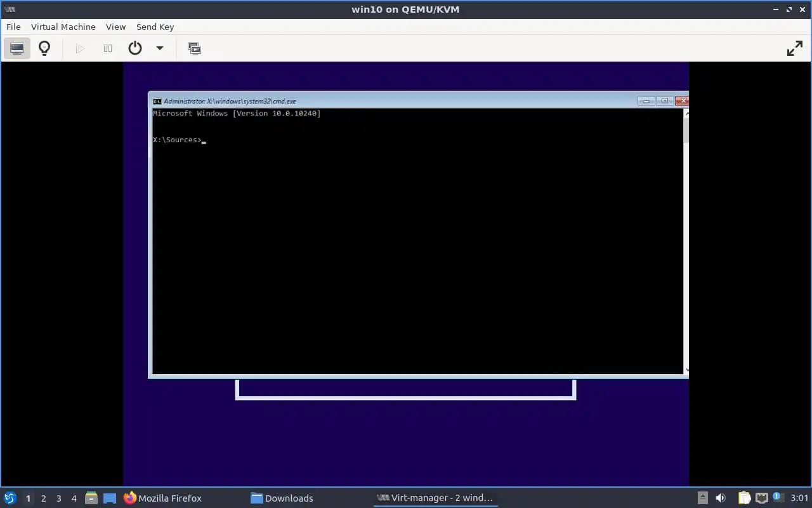
Task: Click the Run virtual machine play icon
Action: (80, 48)
